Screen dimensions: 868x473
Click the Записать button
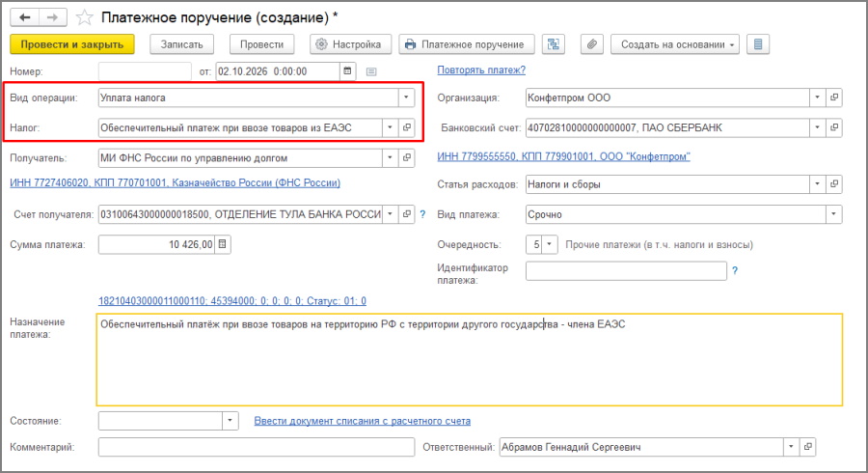pos(181,44)
